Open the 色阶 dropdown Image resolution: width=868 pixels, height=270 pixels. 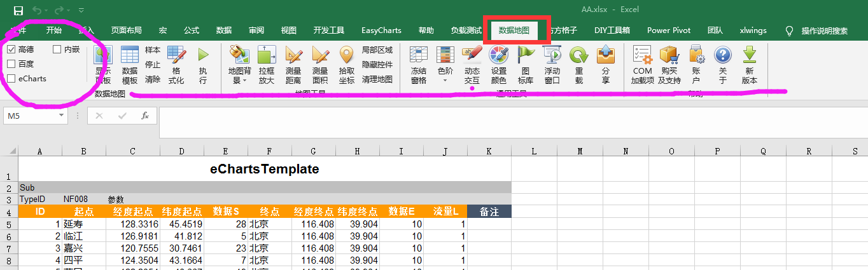pyautogui.click(x=445, y=65)
